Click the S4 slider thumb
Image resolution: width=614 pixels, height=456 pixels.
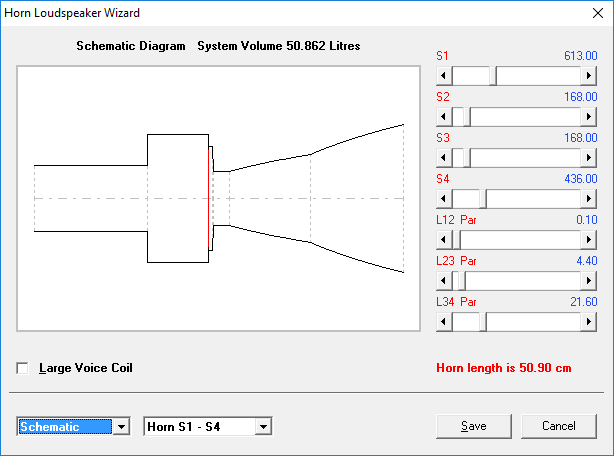(x=483, y=199)
